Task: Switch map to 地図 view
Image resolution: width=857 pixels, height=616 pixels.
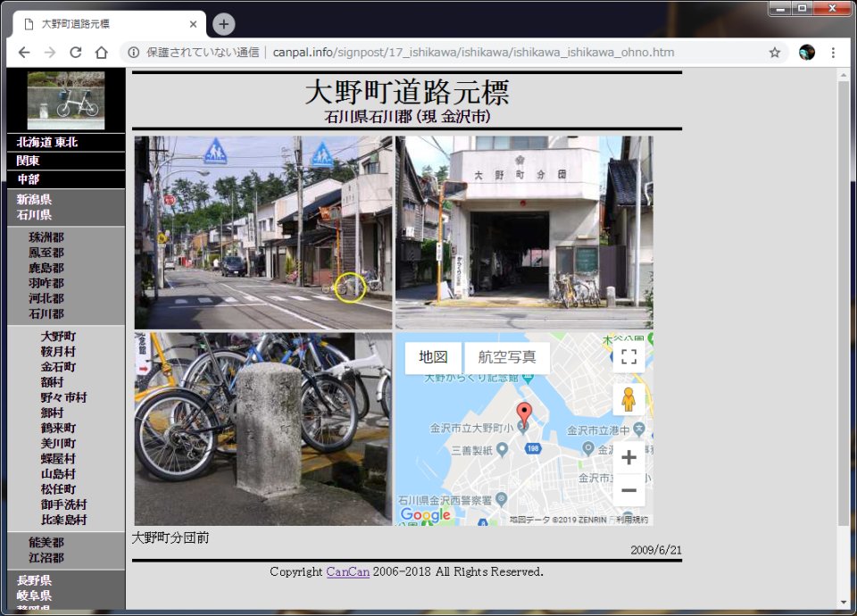Action: [x=433, y=357]
